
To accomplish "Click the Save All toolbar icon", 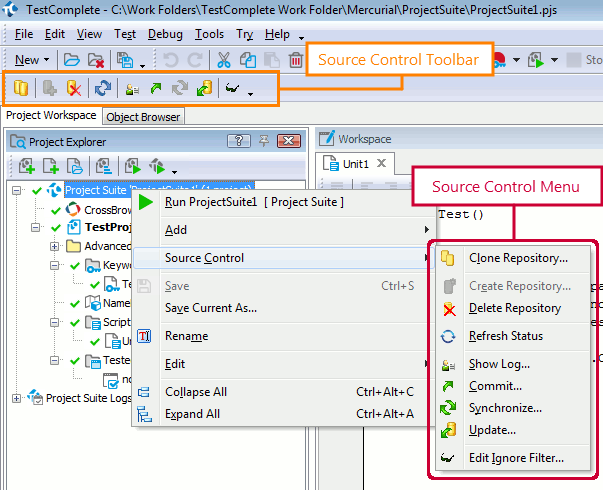I will pyautogui.click(x=125, y=60).
